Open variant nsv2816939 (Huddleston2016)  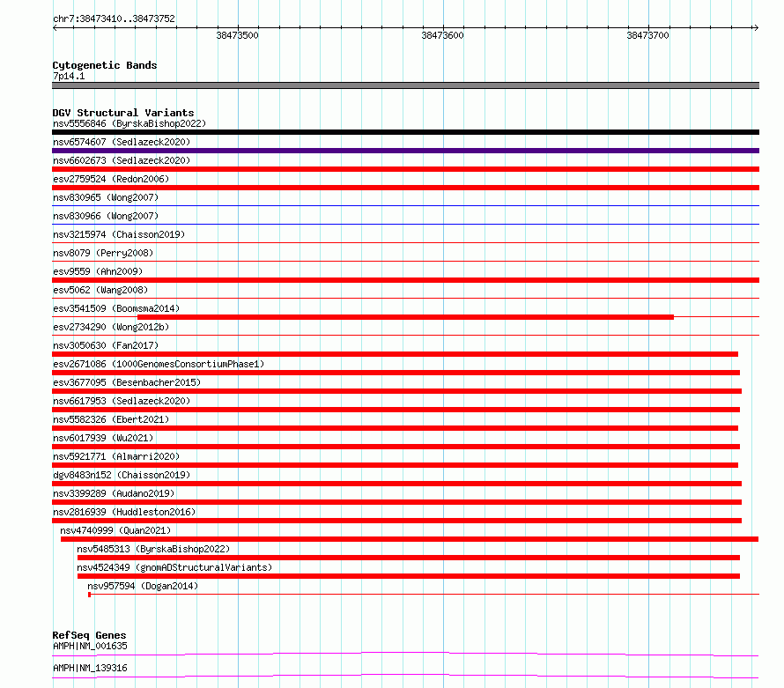(x=124, y=512)
